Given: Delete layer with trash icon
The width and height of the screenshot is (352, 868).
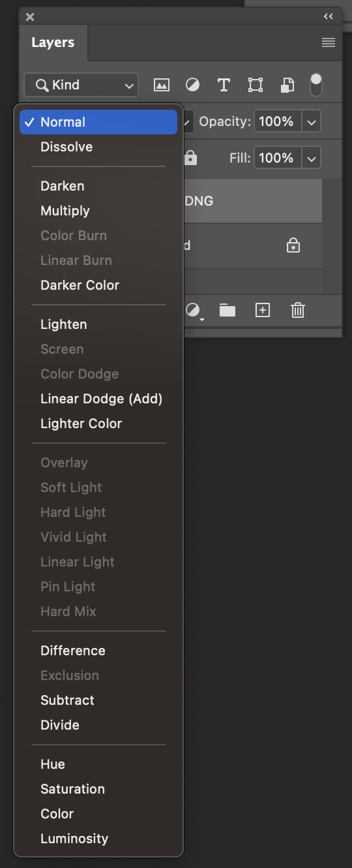Looking at the screenshot, I should pyautogui.click(x=297, y=310).
